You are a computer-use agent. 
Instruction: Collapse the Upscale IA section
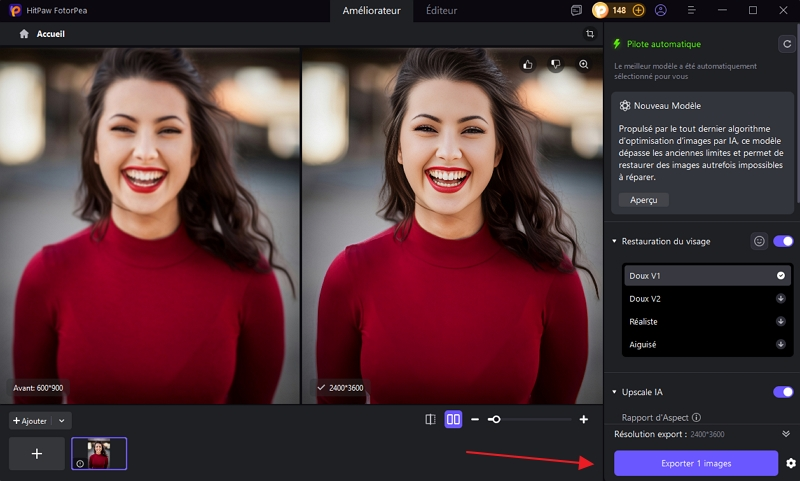point(615,392)
